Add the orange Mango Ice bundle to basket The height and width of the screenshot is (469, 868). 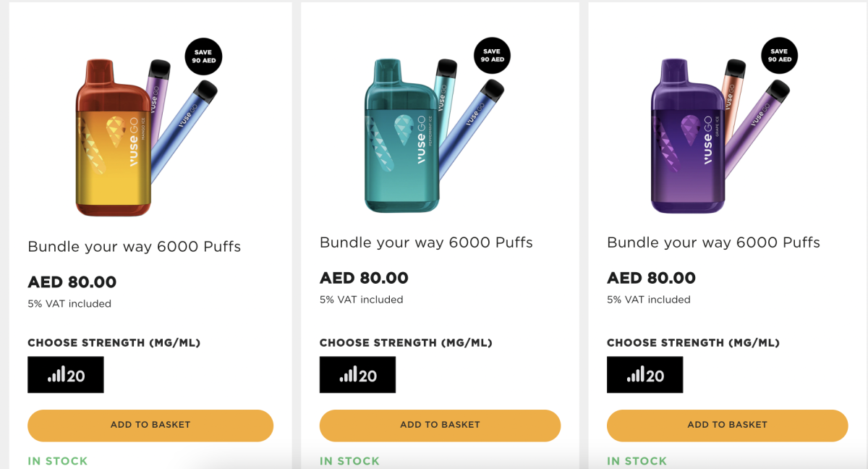click(150, 426)
